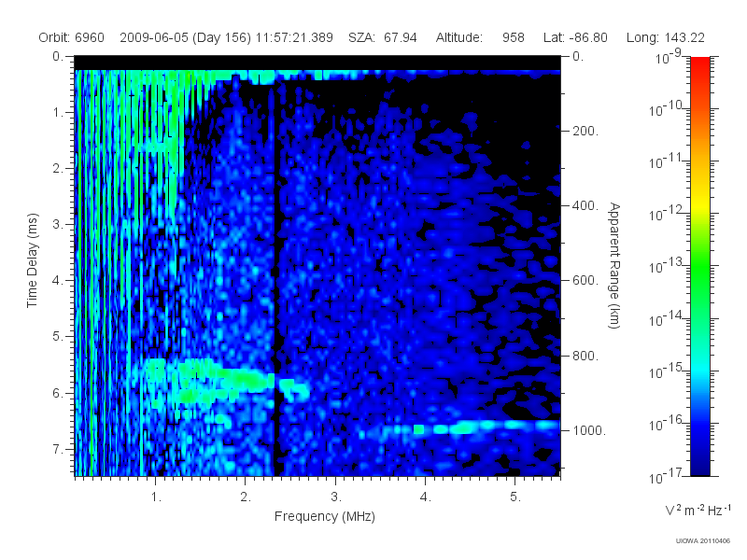Click the frequency axis tick '5.'

515,497
